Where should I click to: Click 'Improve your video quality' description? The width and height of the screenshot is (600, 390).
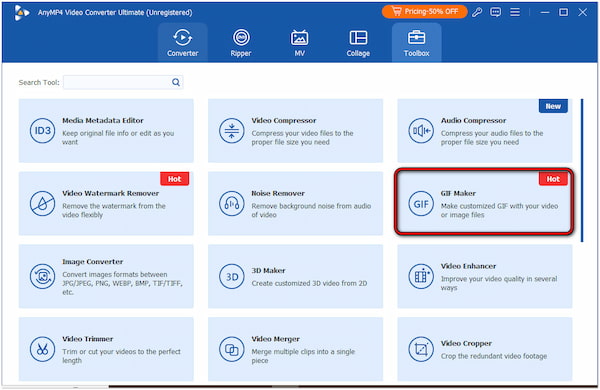click(x=499, y=283)
